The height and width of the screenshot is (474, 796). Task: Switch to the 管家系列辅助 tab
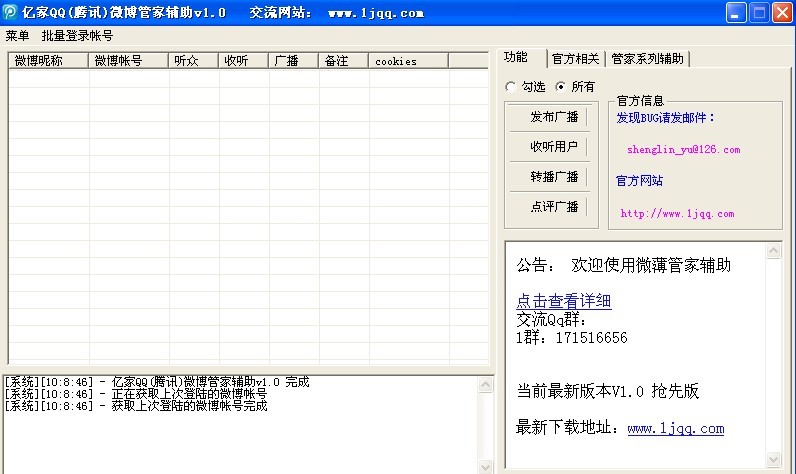point(648,59)
